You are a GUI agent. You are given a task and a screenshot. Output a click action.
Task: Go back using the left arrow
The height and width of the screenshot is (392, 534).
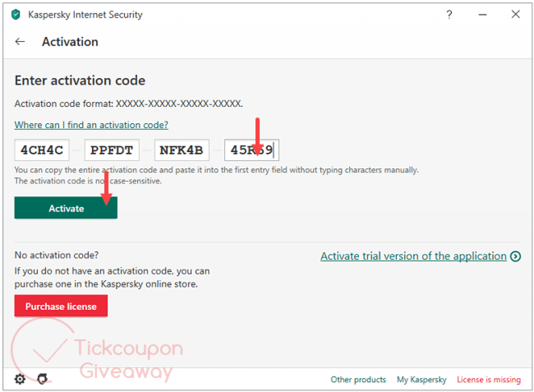click(20, 42)
